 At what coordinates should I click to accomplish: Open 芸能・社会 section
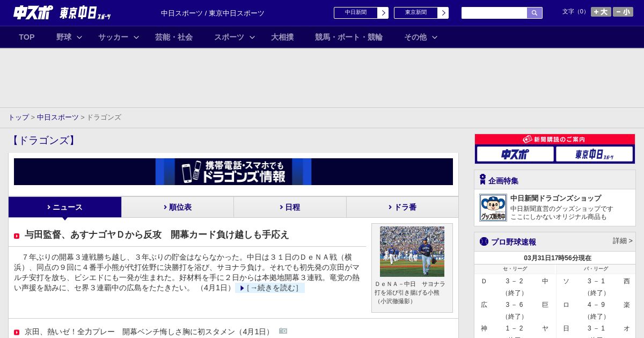coord(174,37)
